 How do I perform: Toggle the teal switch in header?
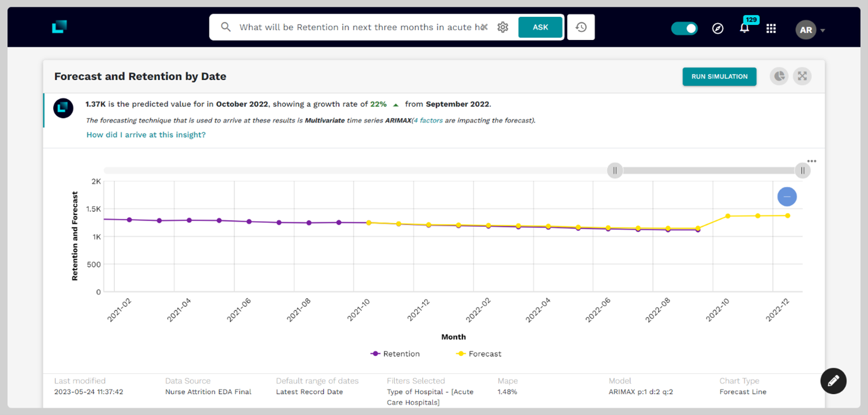[685, 28]
